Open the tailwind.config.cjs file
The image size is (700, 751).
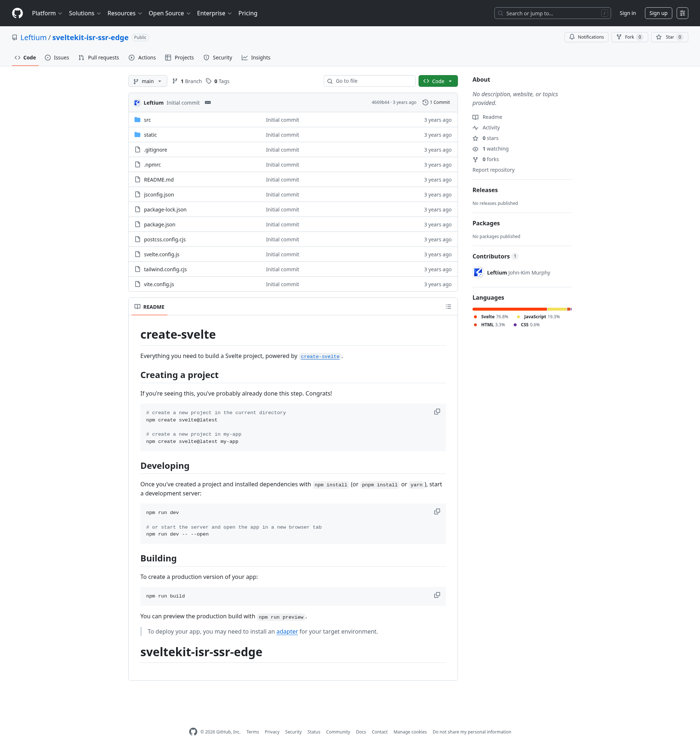click(166, 269)
